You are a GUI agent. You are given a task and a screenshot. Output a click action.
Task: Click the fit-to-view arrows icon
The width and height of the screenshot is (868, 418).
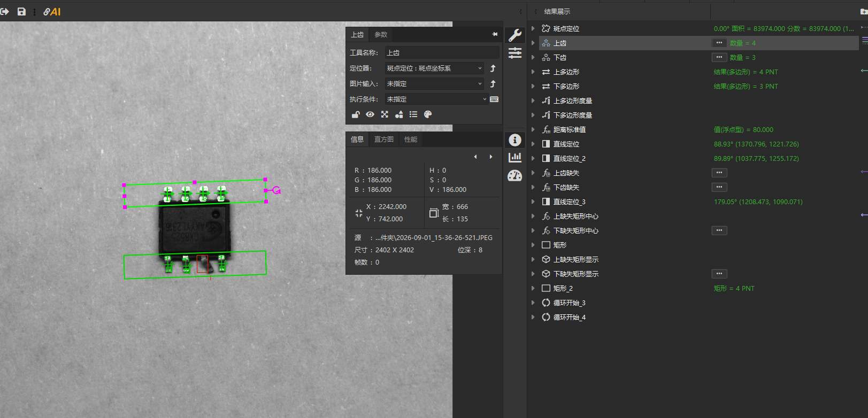[x=385, y=114]
